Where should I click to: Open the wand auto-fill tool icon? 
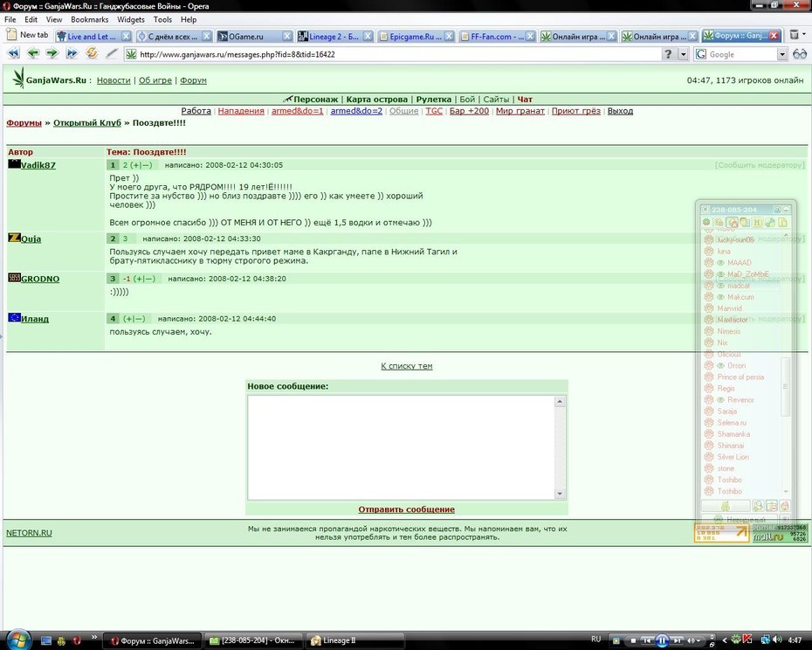click(x=112, y=53)
